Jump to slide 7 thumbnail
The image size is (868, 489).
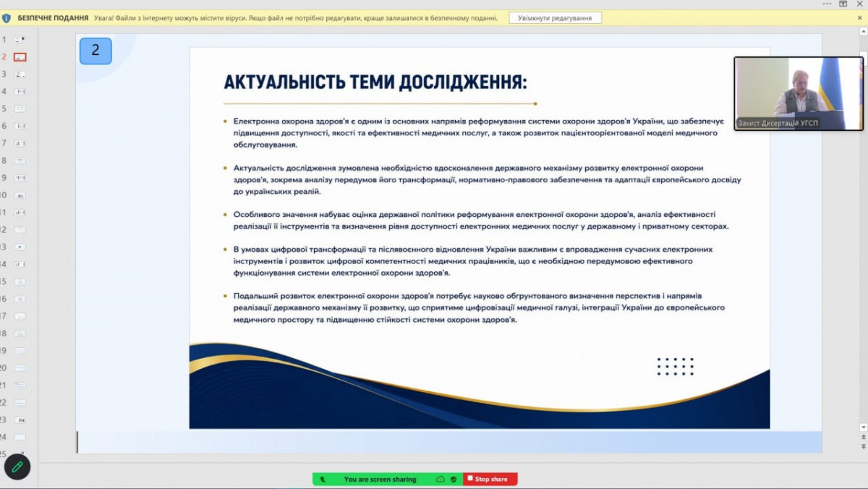[20, 143]
